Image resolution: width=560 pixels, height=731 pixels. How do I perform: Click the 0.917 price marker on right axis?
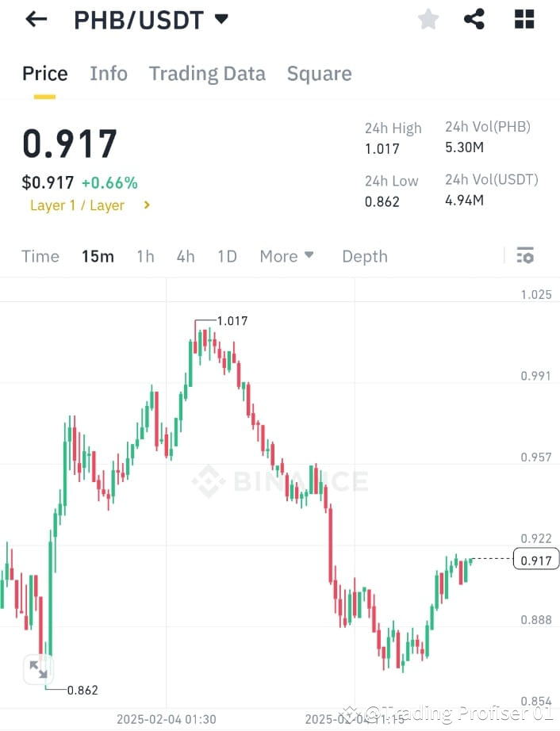[x=535, y=560]
